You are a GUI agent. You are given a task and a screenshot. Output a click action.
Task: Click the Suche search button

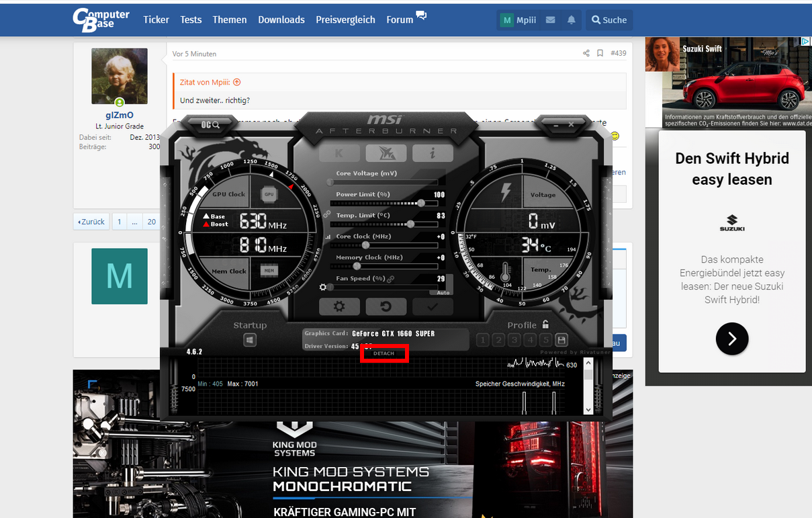click(609, 20)
